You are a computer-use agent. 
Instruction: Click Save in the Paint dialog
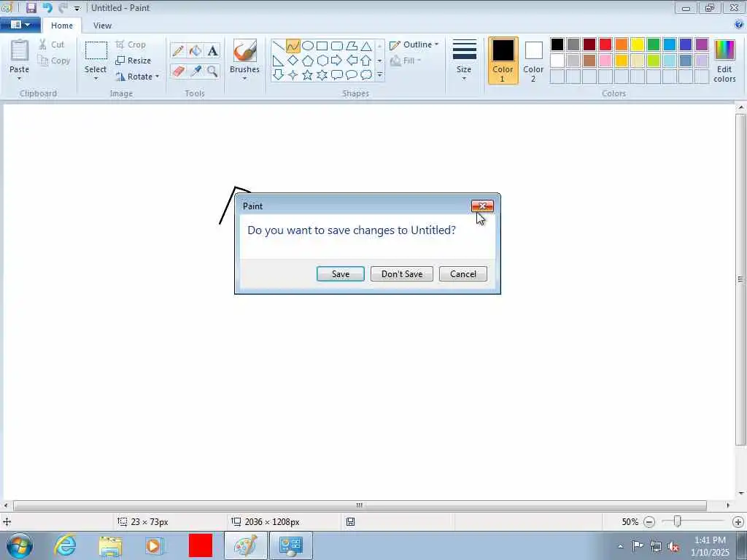pos(341,274)
